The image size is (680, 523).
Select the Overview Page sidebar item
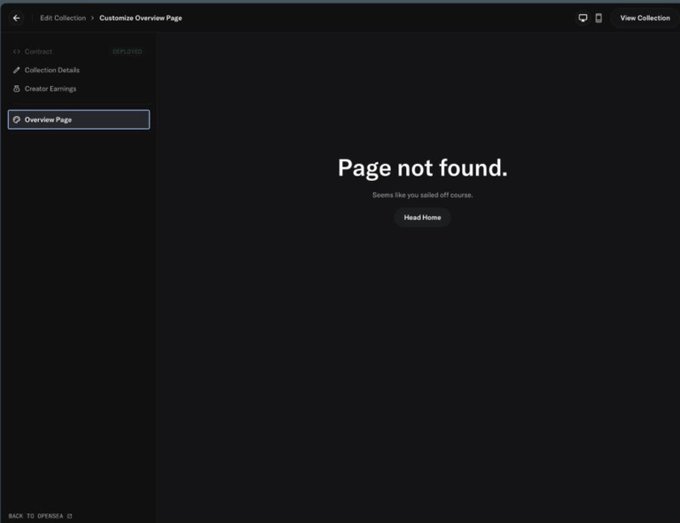[x=79, y=120]
